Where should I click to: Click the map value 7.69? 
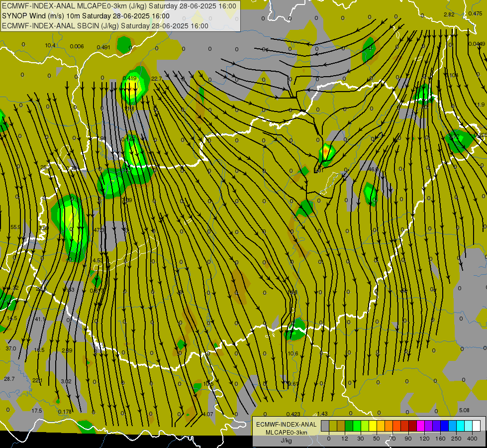tap(127, 200)
